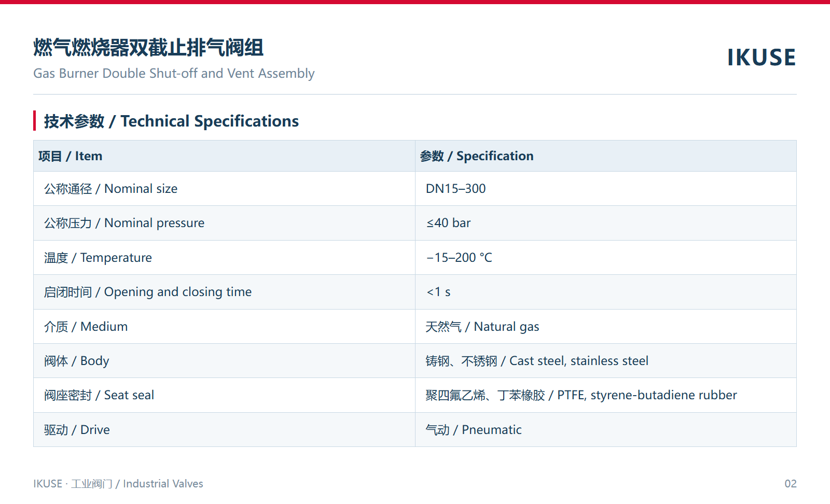Viewport: 830px width, 504px height.
Task: Select the Cast steel, stainless steel cell
Action: (x=606, y=361)
